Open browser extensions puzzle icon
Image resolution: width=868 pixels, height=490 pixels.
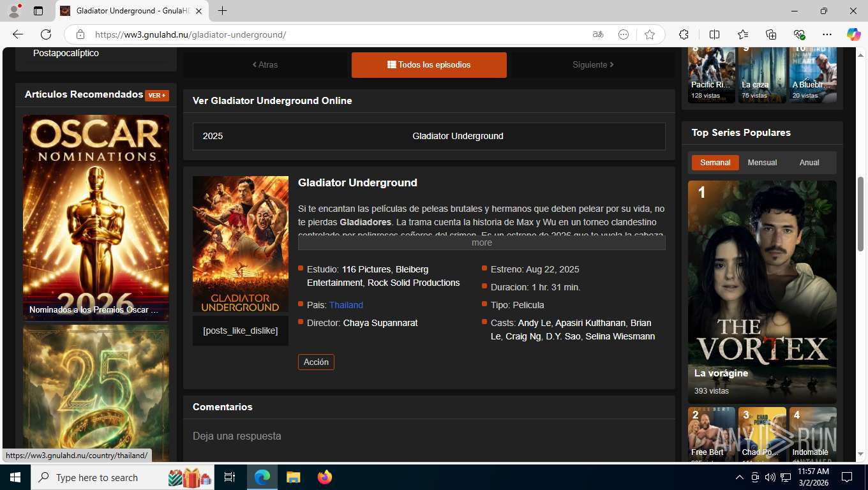point(684,34)
